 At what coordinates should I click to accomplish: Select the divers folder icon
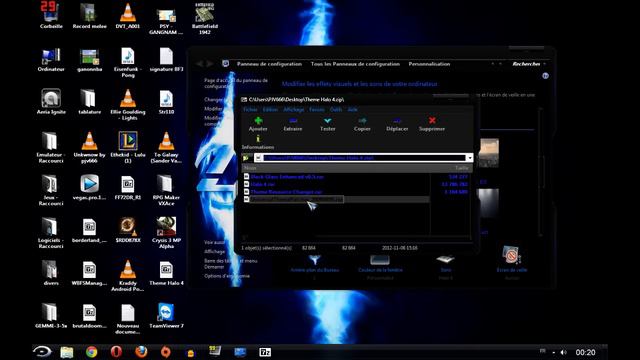[x=51, y=273]
